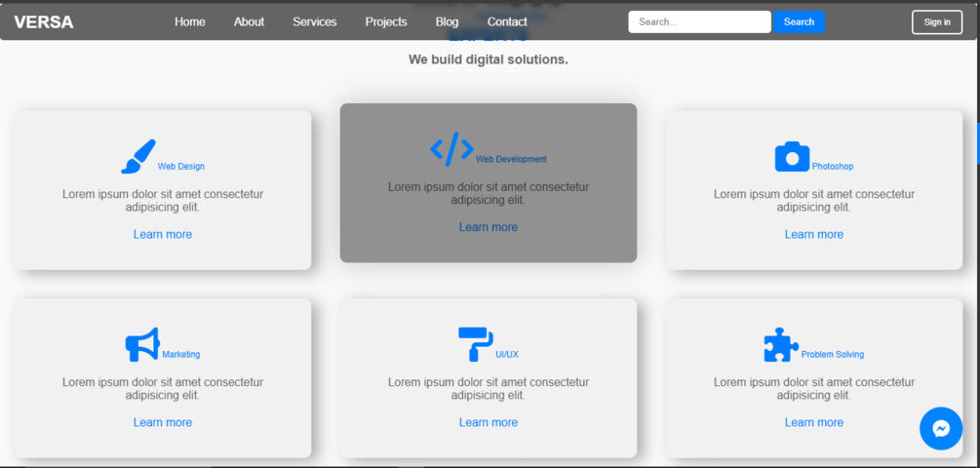Click the Photoshop label

click(833, 166)
